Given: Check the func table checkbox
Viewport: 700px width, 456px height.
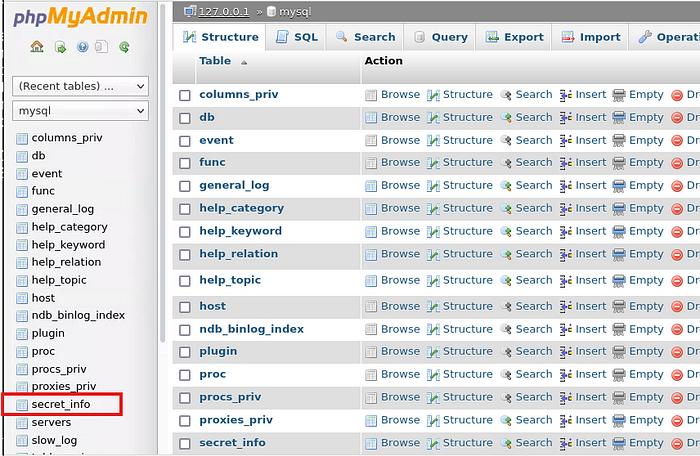Looking at the screenshot, I should [x=185, y=163].
